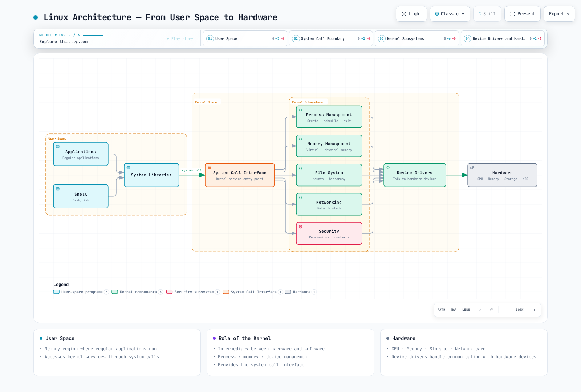Select the System Call Interface node
The height and width of the screenshot is (392, 581).
[240, 175]
